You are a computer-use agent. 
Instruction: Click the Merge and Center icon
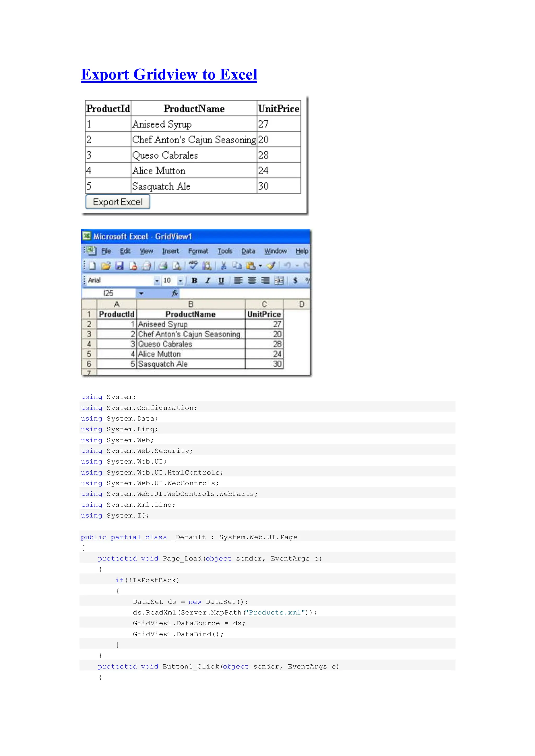click(x=279, y=281)
